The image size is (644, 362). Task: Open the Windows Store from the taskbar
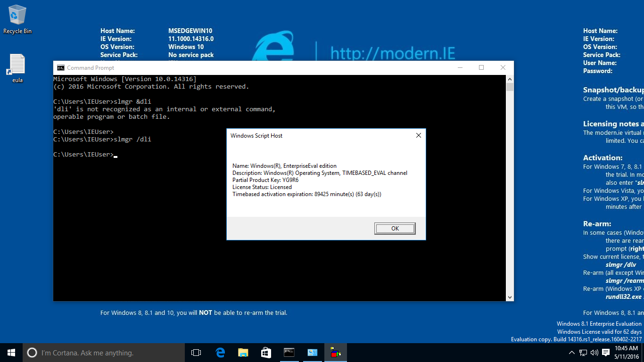(266, 353)
